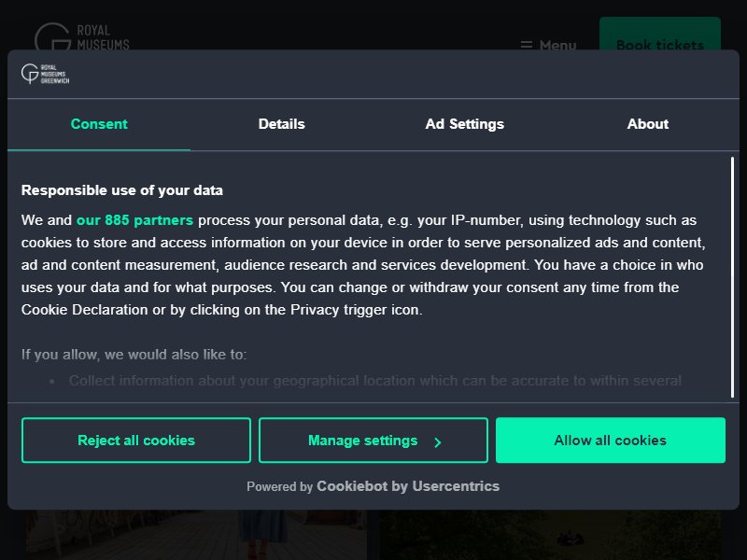The width and height of the screenshot is (747, 560).
Task: Open Manage settings
Action: pyautogui.click(x=373, y=440)
